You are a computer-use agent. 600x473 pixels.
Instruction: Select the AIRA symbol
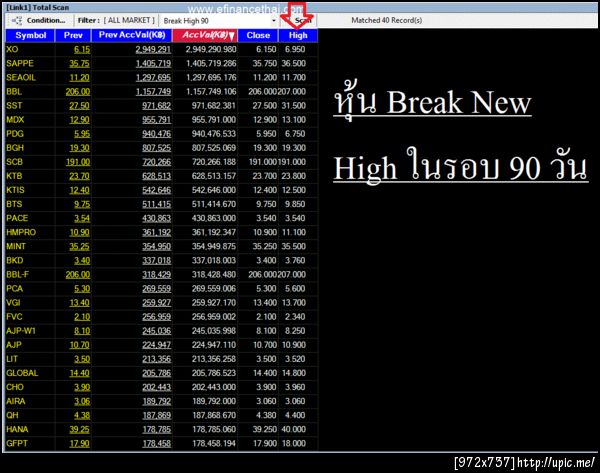(16, 401)
